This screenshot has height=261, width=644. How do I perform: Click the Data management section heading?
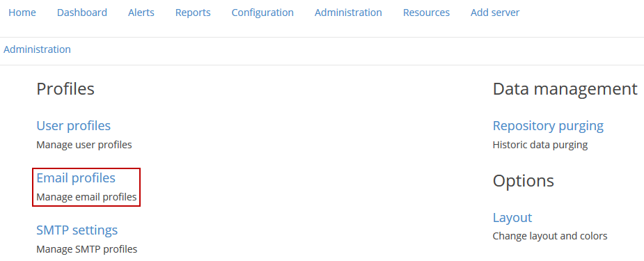pos(565,89)
